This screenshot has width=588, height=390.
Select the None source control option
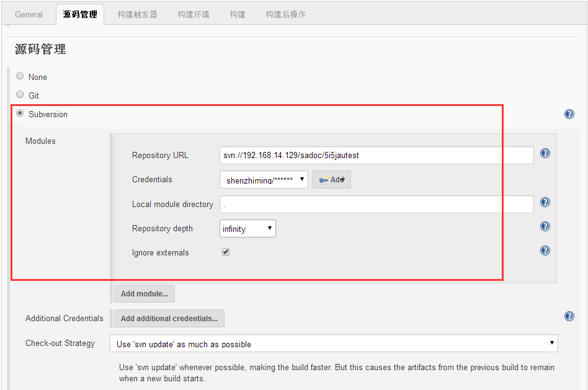pos(20,76)
